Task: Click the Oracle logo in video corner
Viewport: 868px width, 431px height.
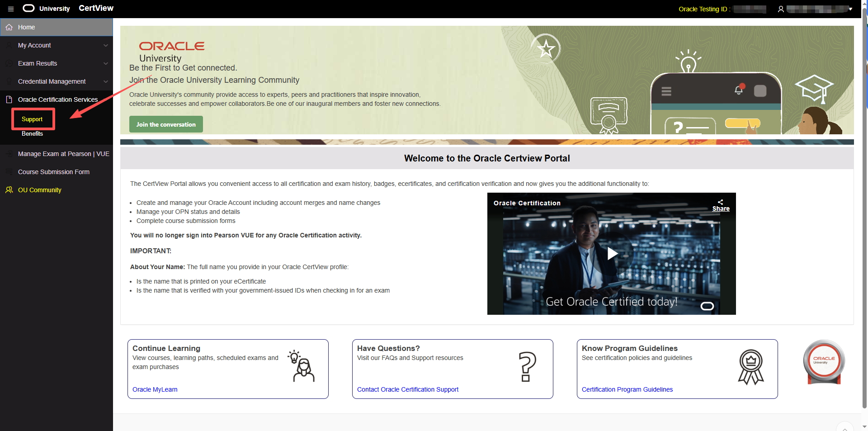Action: (707, 306)
